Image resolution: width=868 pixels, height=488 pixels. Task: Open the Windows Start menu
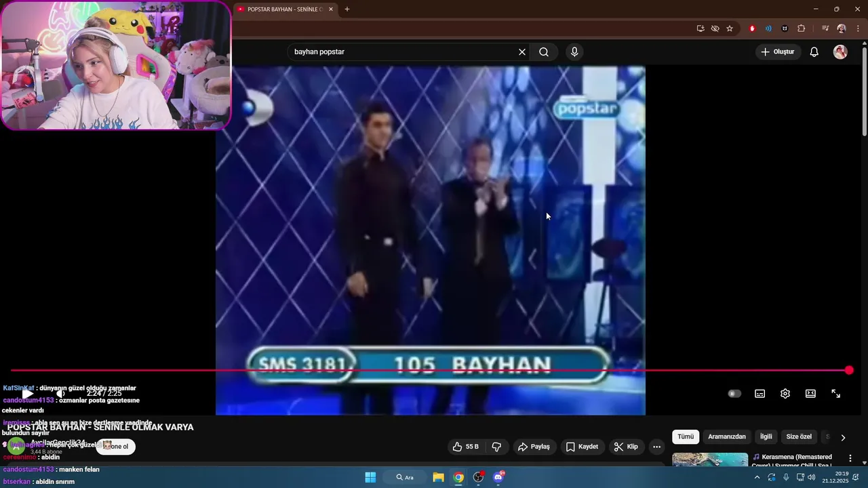click(x=370, y=477)
